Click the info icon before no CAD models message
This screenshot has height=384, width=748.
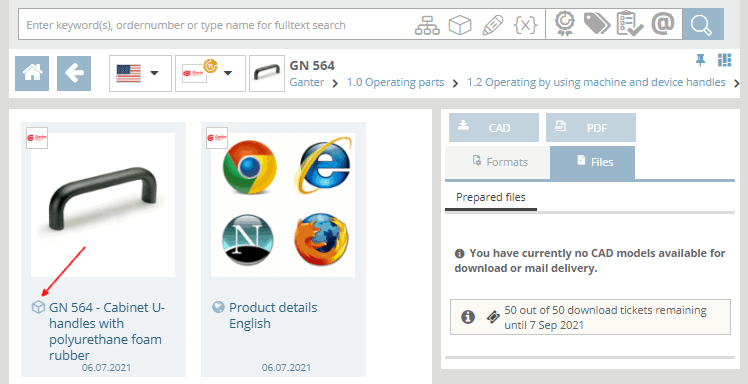pos(459,253)
